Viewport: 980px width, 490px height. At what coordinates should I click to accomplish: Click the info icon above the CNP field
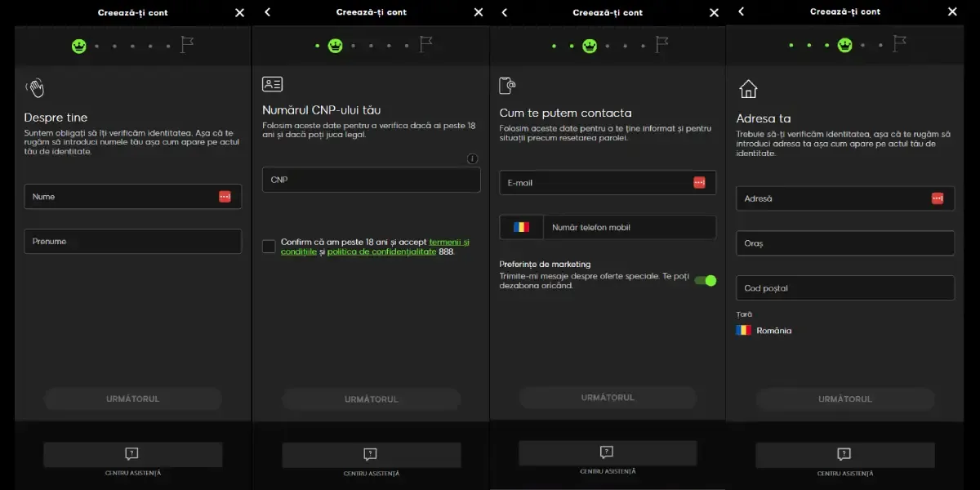coord(472,158)
